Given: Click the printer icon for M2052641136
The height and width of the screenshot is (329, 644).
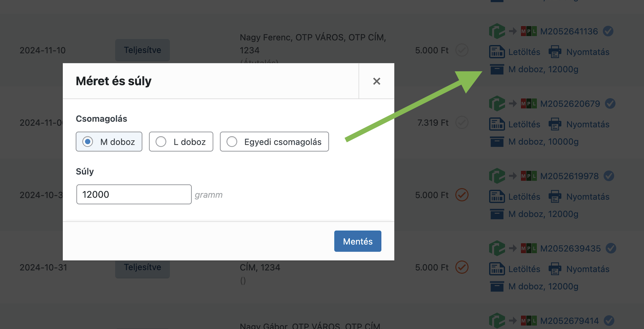Looking at the screenshot, I should pos(555,52).
